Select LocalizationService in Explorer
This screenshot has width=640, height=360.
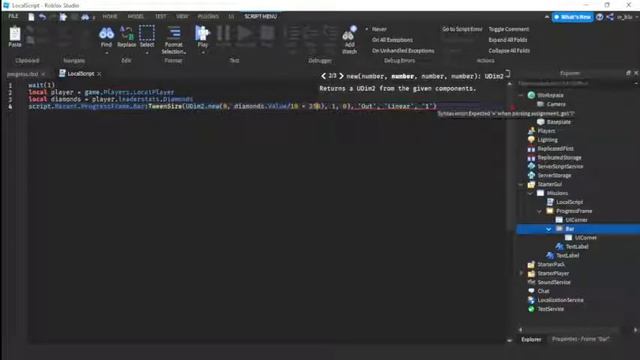[560, 300]
